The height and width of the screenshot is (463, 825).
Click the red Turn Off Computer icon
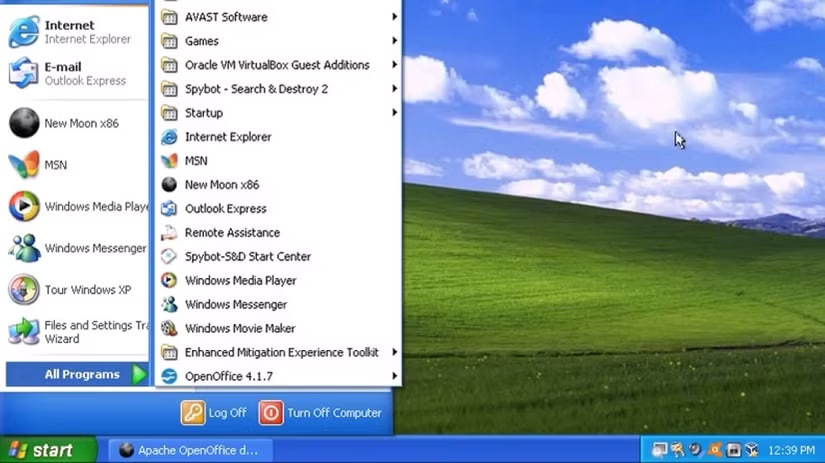(271, 412)
